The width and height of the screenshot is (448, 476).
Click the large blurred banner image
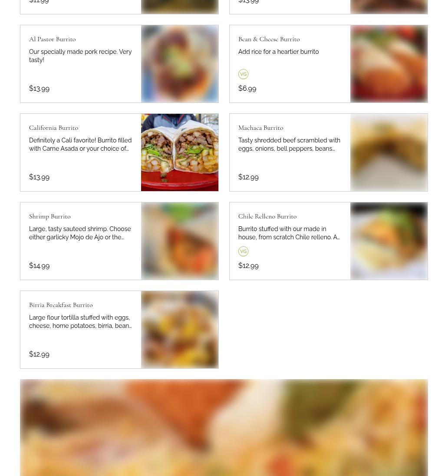point(224,427)
